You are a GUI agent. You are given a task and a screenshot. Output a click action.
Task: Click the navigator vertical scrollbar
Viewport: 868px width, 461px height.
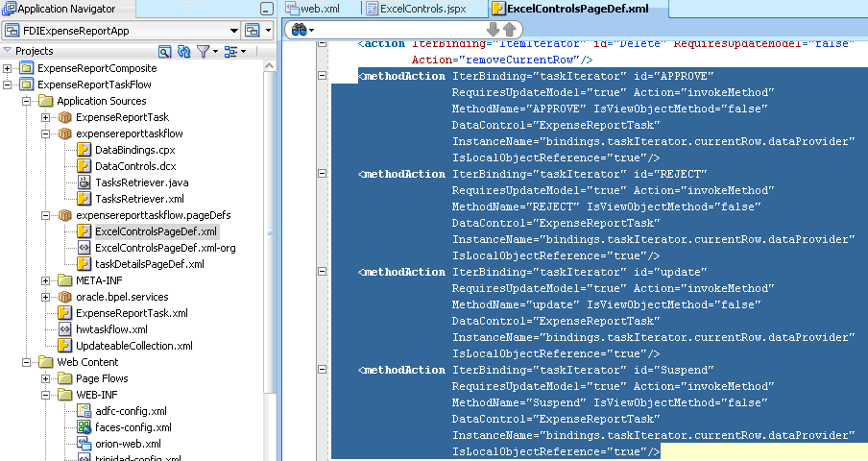[270, 232]
